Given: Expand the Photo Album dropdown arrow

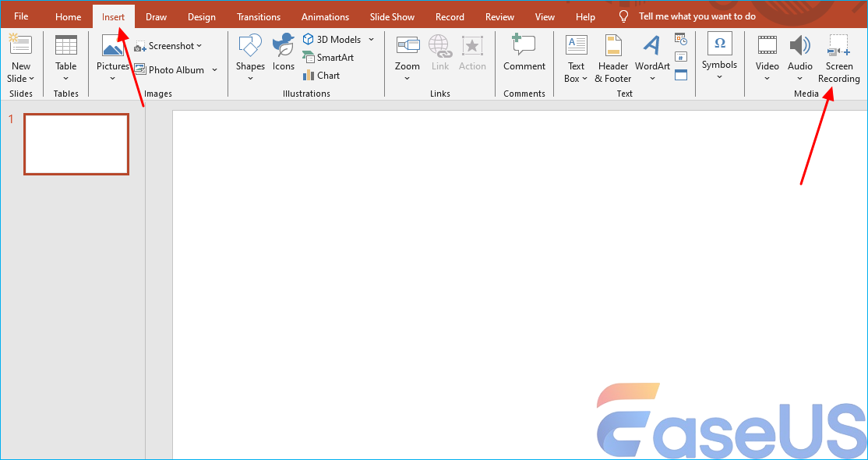Looking at the screenshot, I should click(215, 70).
